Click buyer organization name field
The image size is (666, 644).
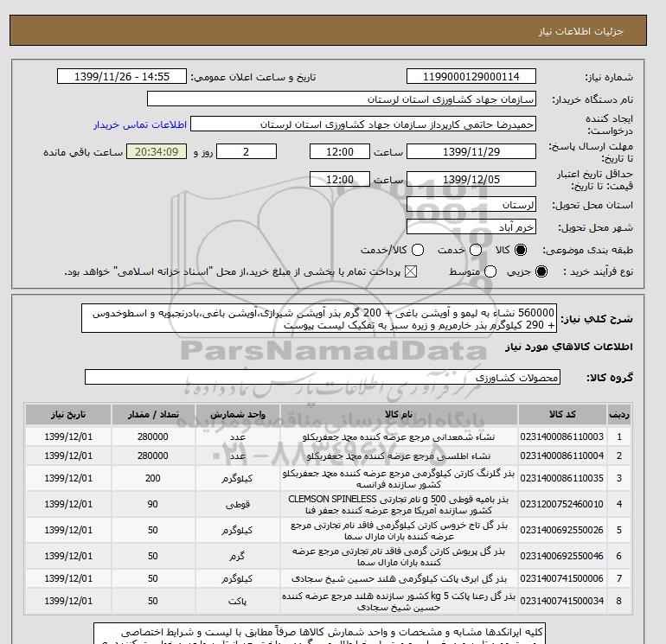(x=342, y=99)
